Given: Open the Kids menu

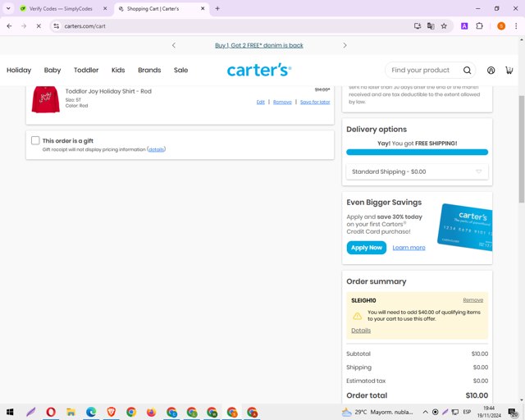Looking at the screenshot, I should (118, 70).
